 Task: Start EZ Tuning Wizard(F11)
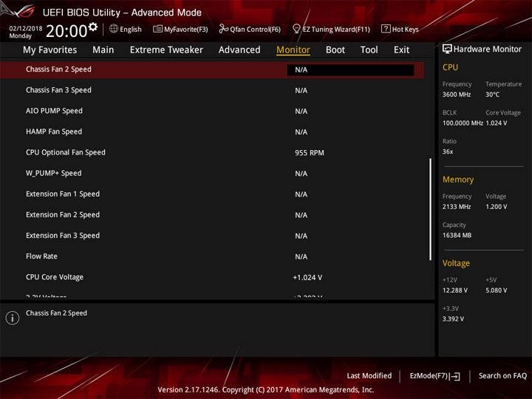(331, 29)
